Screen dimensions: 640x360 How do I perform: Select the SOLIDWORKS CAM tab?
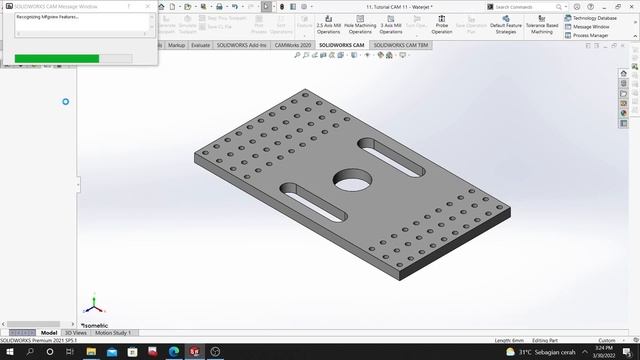[342, 45]
